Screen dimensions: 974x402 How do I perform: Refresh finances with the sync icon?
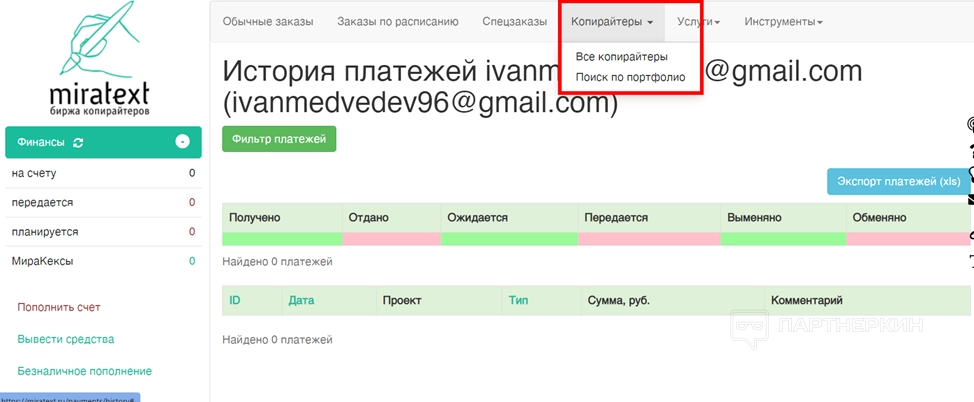coord(78,142)
